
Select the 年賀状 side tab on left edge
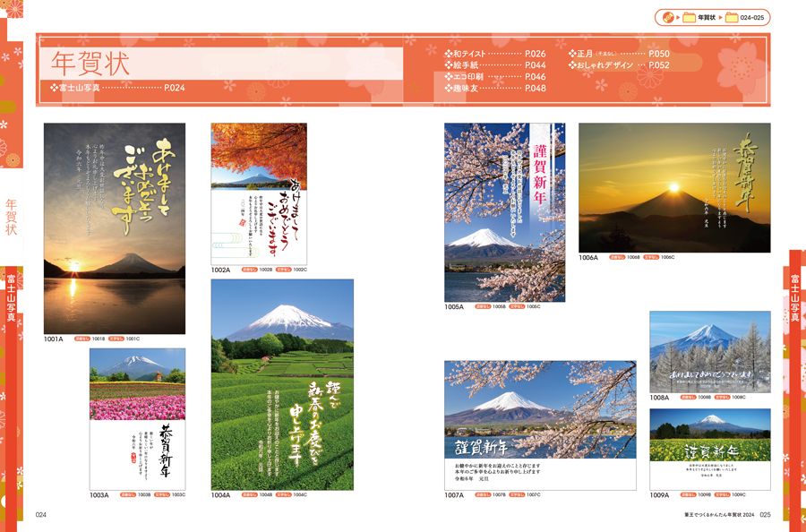coord(12,217)
